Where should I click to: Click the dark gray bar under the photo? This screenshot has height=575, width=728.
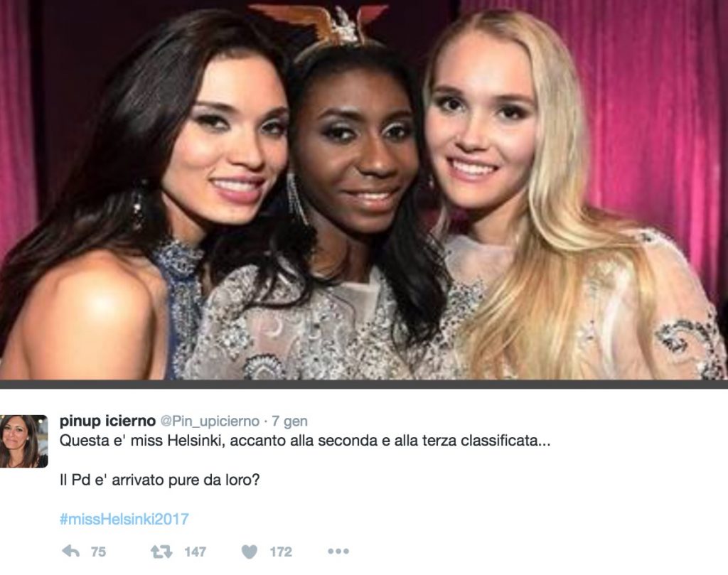point(364,385)
